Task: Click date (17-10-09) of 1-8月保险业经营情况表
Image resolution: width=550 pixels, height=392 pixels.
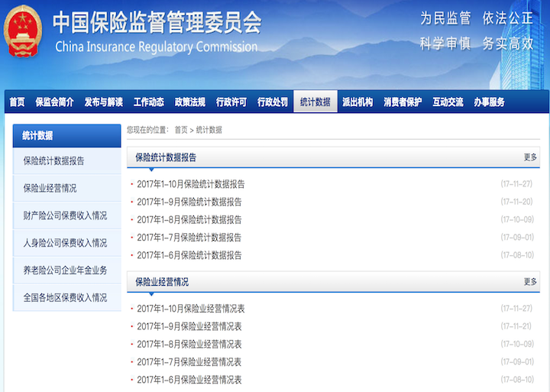Action: (517, 344)
